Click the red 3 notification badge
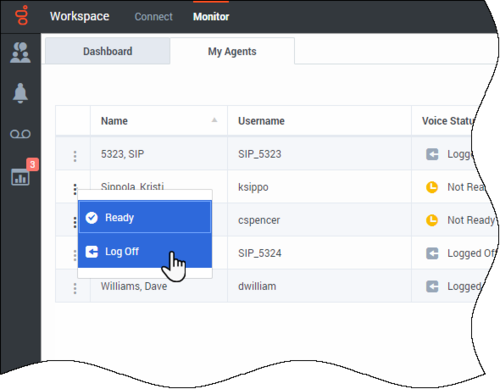 coord(32,164)
